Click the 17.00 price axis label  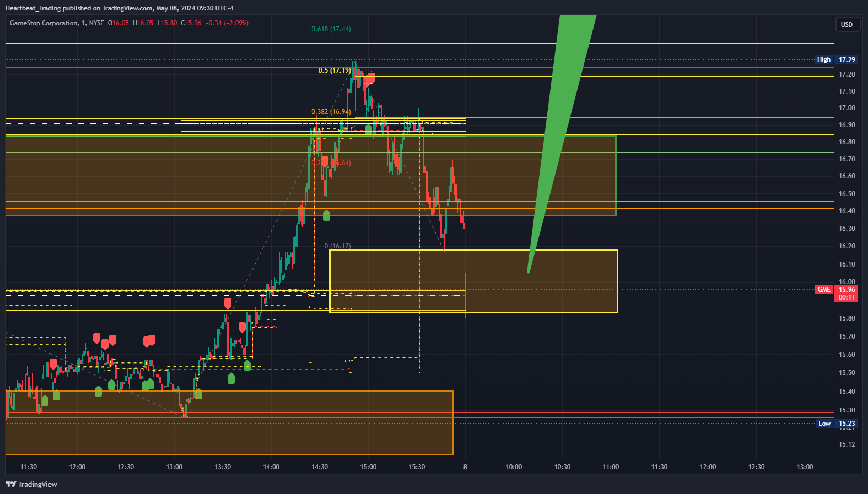click(847, 108)
